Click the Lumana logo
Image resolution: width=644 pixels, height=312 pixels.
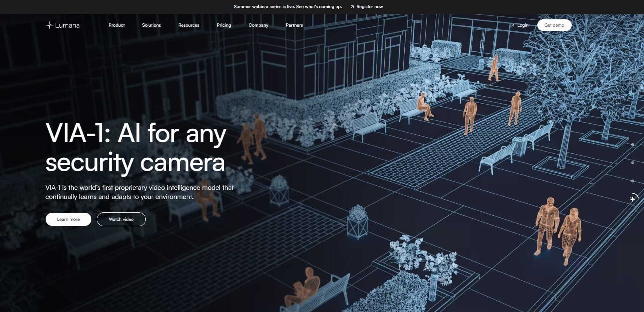tap(62, 25)
